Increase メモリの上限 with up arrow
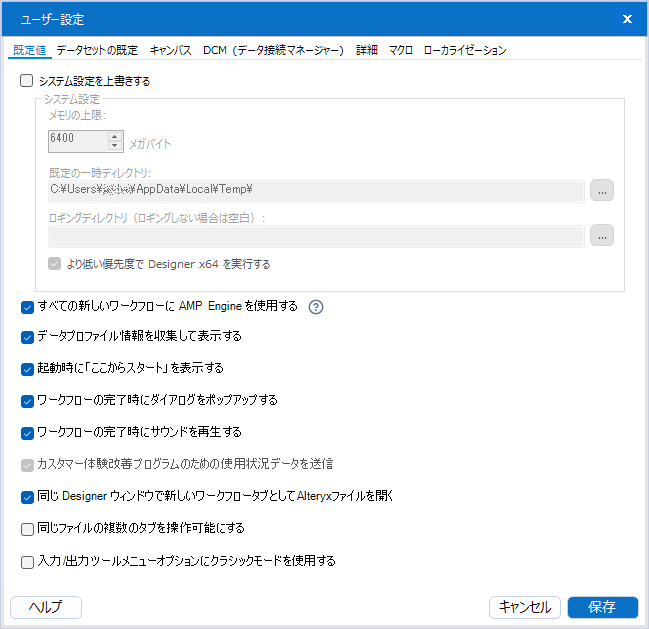649x629 pixels. (x=114, y=137)
